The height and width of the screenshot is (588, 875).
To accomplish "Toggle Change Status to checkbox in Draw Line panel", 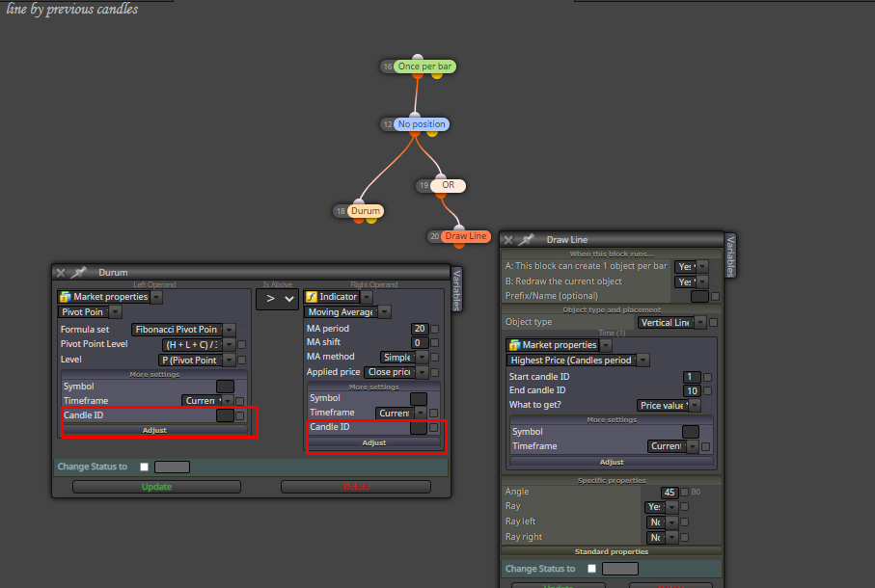I will click(591, 569).
